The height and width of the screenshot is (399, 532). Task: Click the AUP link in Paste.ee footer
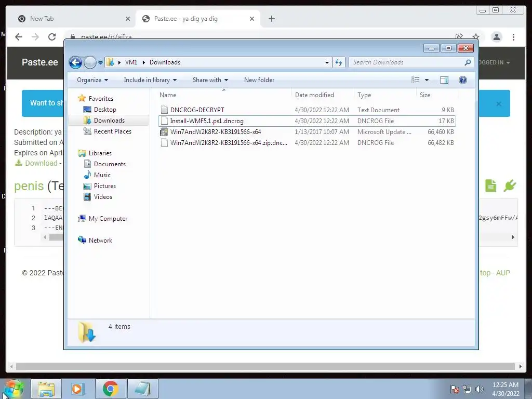click(503, 273)
